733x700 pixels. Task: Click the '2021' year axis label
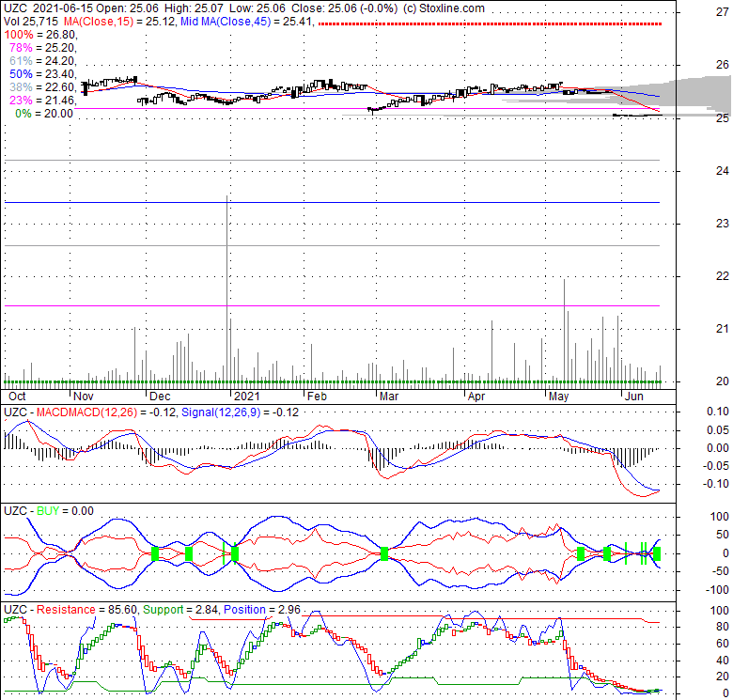coord(246,397)
